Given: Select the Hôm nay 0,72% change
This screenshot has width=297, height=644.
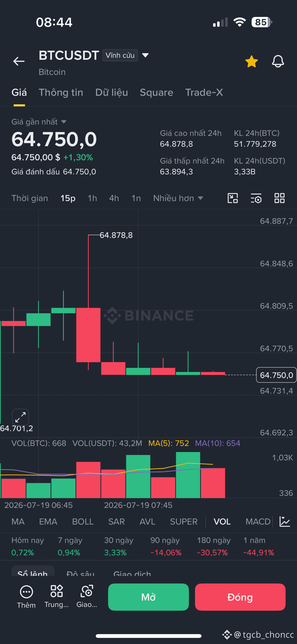Looking at the screenshot, I should pos(28,546).
